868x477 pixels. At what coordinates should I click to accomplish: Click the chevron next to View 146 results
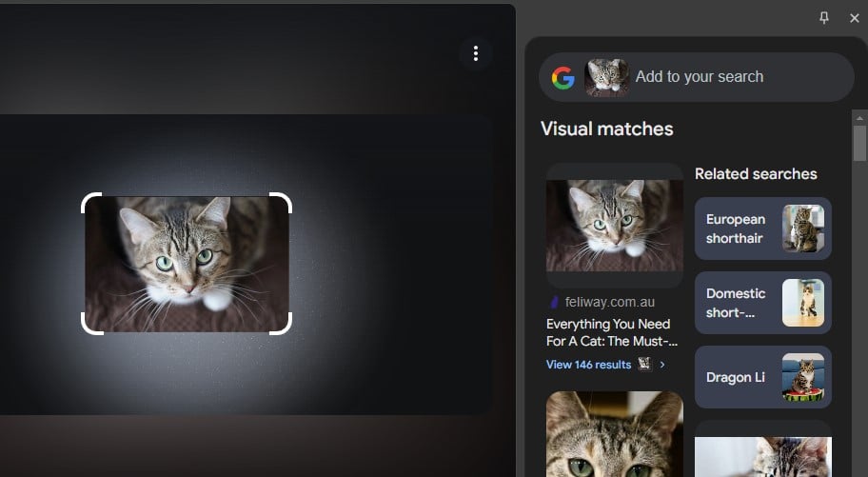(x=662, y=365)
